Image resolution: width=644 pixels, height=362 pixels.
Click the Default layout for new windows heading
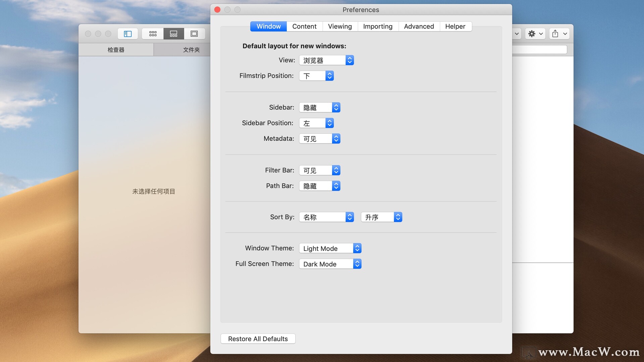pos(294,46)
